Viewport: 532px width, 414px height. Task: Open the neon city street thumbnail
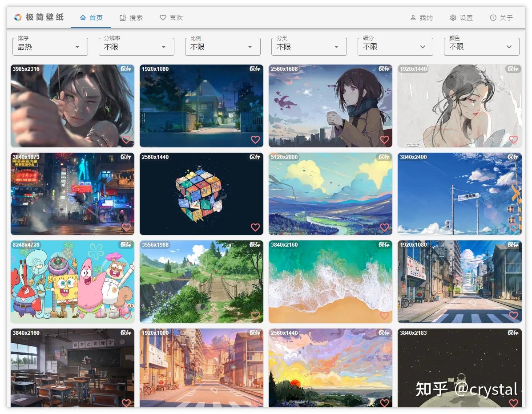(x=72, y=194)
